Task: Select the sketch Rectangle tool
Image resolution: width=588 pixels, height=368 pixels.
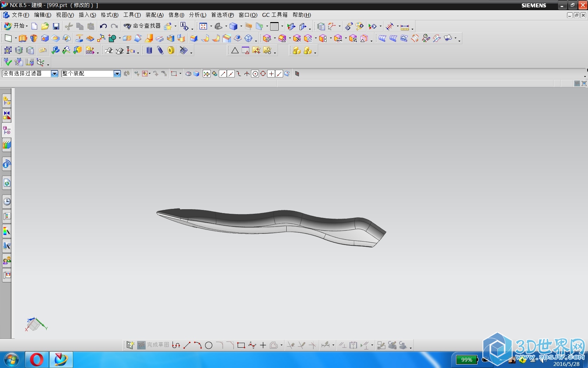Action: click(241, 345)
